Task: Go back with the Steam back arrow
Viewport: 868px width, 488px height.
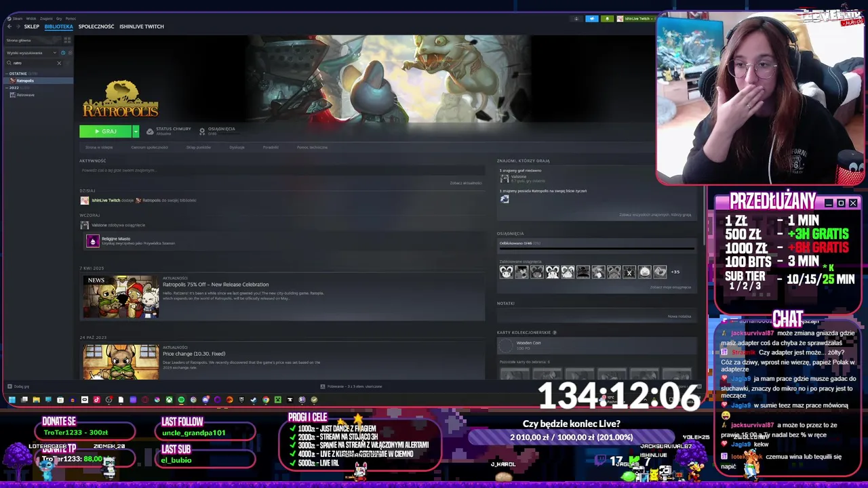Action: (x=9, y=26)
